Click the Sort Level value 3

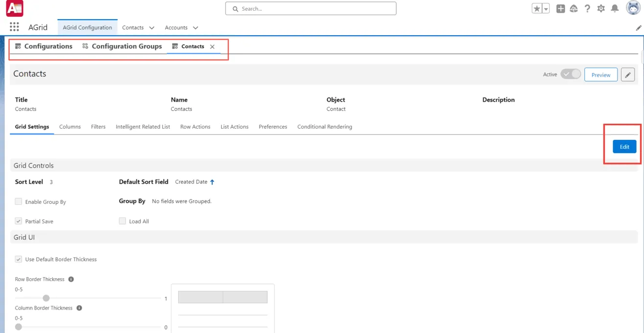51,182
